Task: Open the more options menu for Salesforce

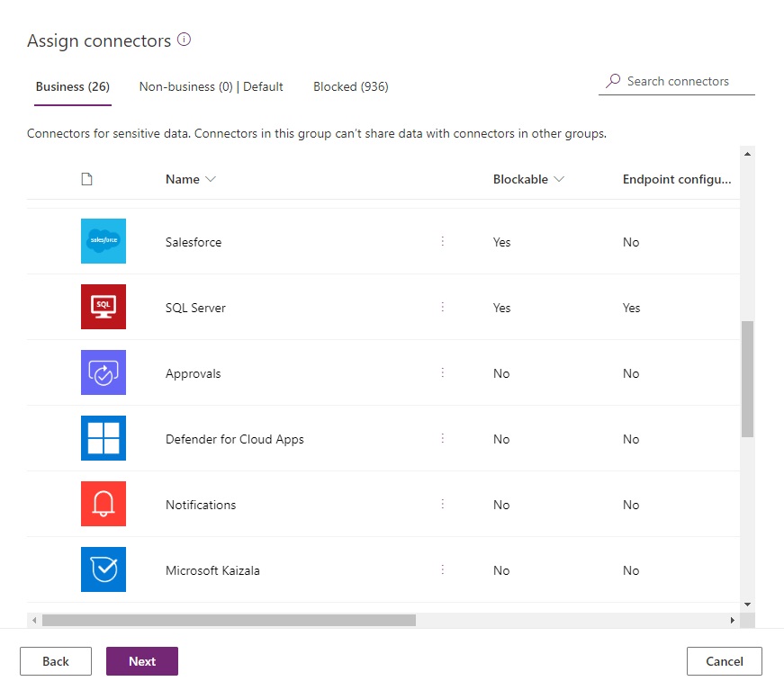Action: click(x=442, y=240)
